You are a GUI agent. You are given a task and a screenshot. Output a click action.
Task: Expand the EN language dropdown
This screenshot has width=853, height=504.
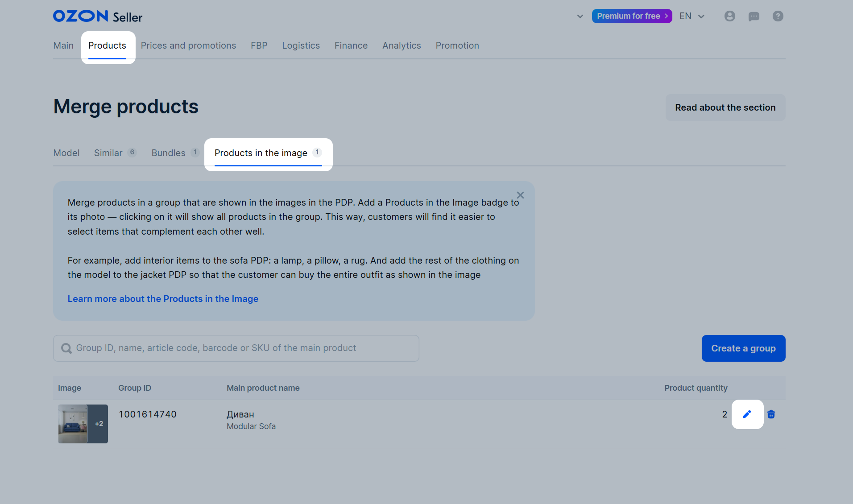tap(692, 16)
